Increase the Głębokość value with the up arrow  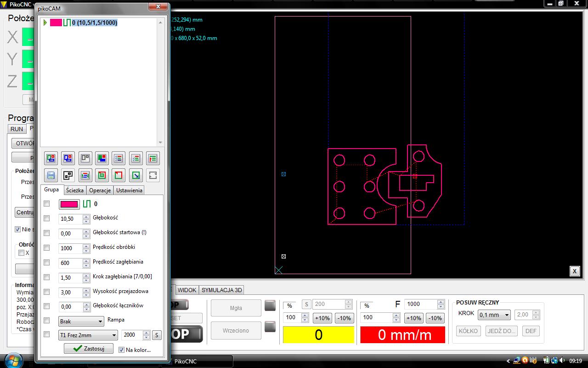pyautogui.click(x=86, y=217)
